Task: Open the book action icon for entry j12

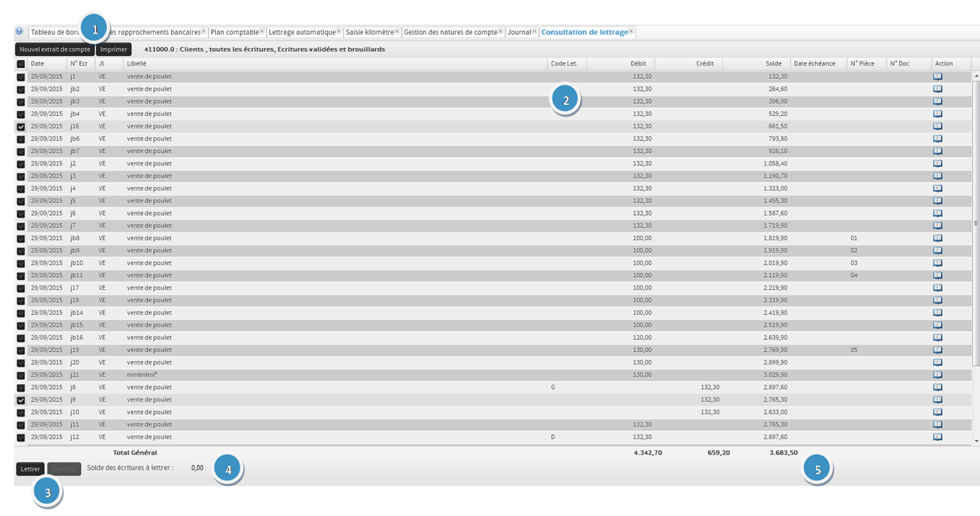Action: click(937, 437)
